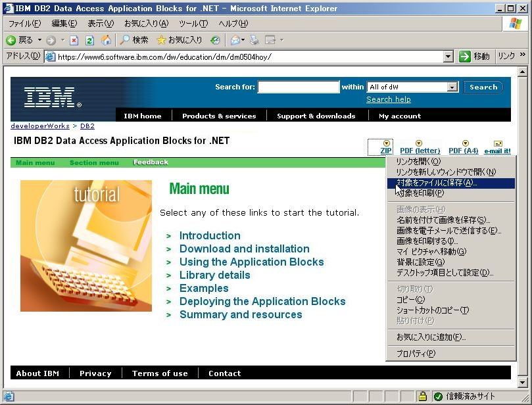Open the Back button history dropdown arrow

[39, 40]
